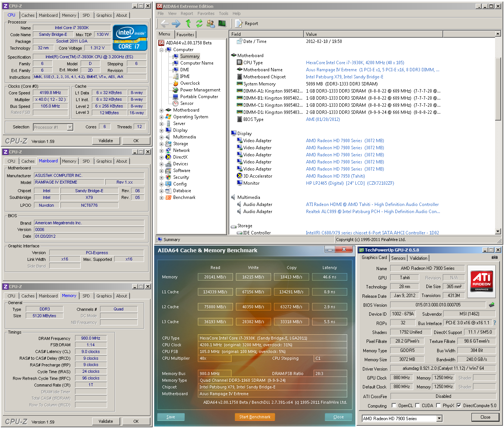Enable the OpenCL checkbox in GPU-Z
Screen dimensions: 504x428
[394, 406]
